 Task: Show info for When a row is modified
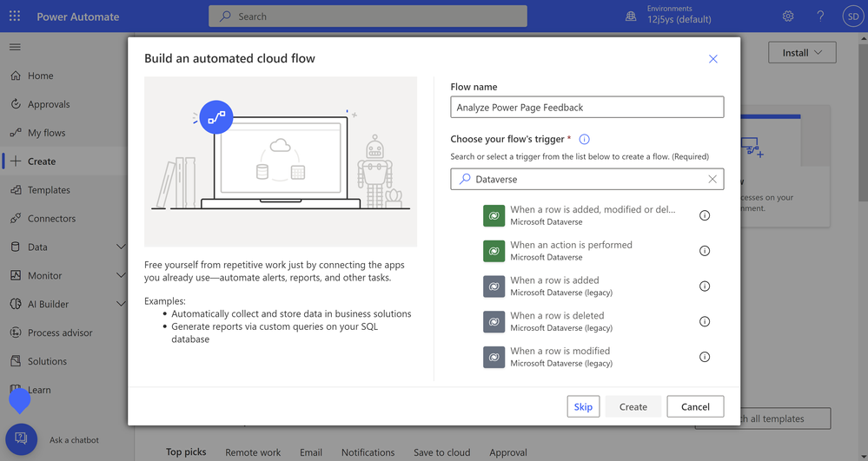tap(704, 357)
